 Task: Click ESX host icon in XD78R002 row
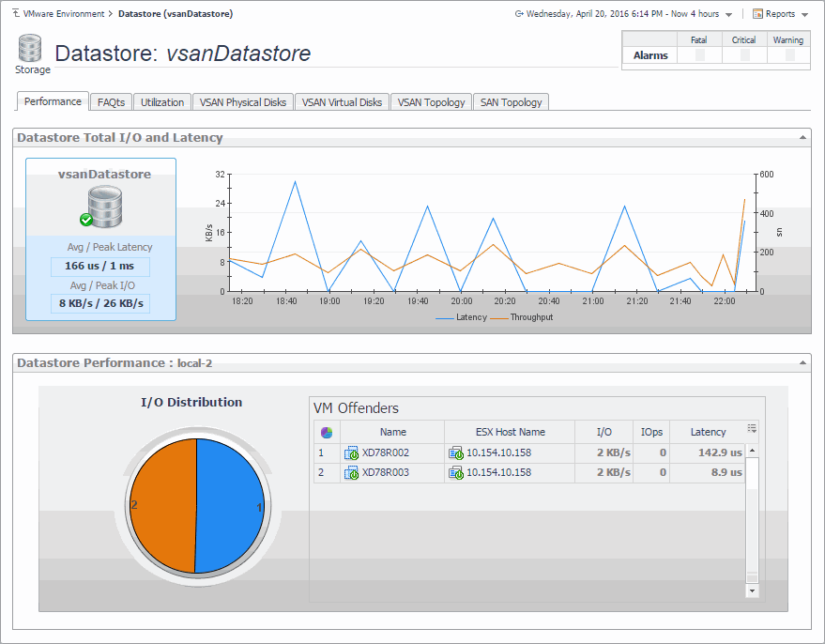455,453
